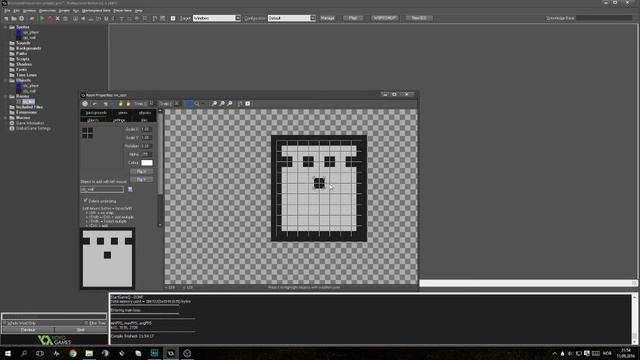The image size is (640, 360).
Task: Toggle the blue room grid button
Action: tap(189, 104)
